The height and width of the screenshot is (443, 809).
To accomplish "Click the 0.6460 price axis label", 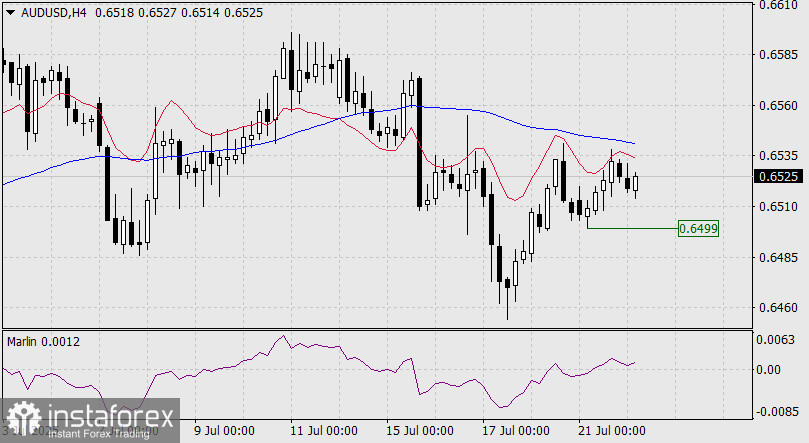I will point(778,308).
